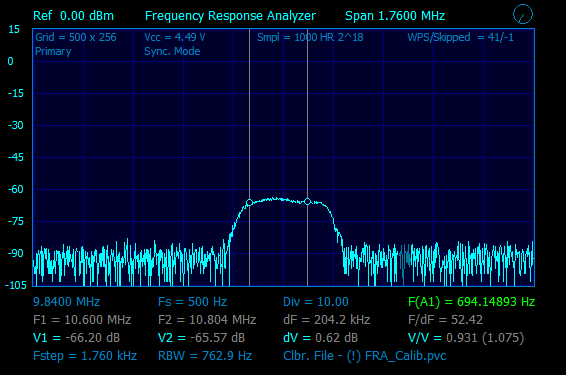Click the green F(A1) = 694.14893 Hz readout
Image resolution: width=566 pixels, height=375 pixels.
[x=471, y=302]
